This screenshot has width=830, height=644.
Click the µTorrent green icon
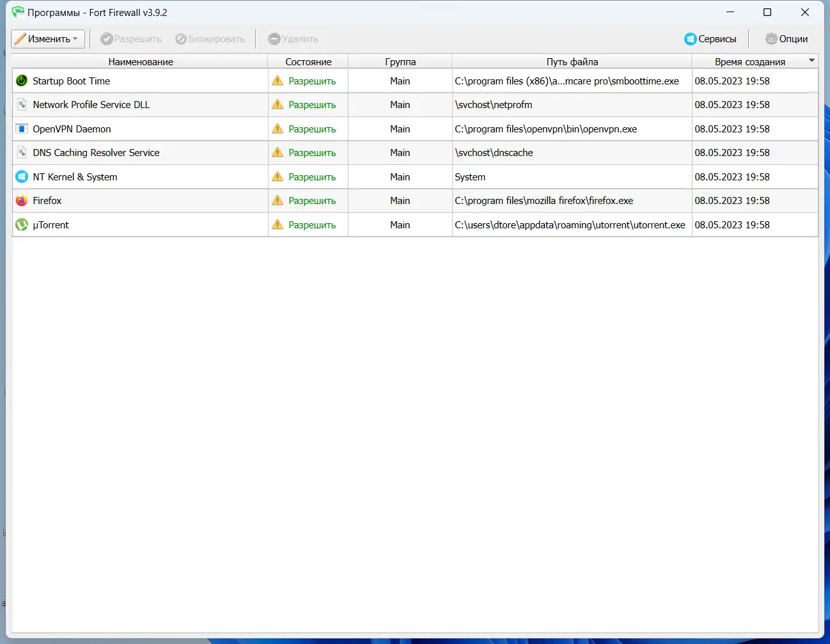22,224
